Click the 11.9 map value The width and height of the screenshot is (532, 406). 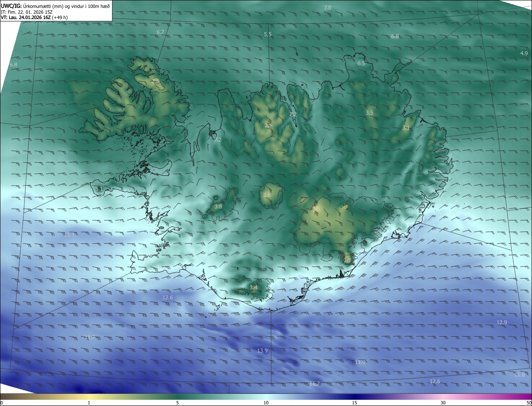(360, 362)
